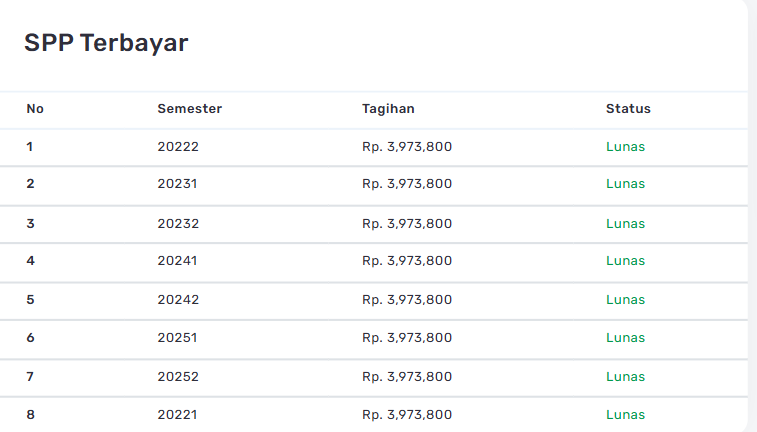Click Lunas status for semester 20222
Screen dimensions: 757x432
(625, 147)
